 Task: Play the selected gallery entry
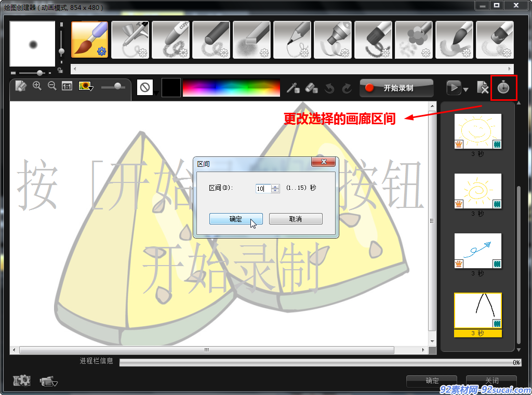tap(454, 88)
